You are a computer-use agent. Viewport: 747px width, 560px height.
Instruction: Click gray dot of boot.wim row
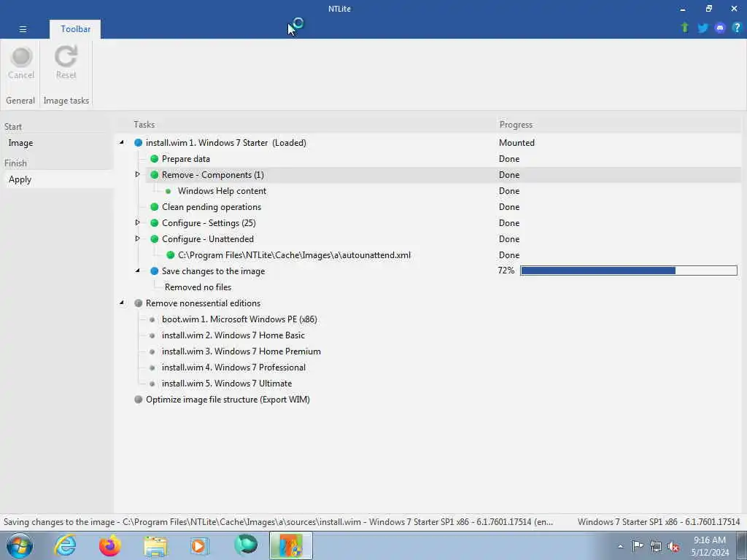(152, 319)
